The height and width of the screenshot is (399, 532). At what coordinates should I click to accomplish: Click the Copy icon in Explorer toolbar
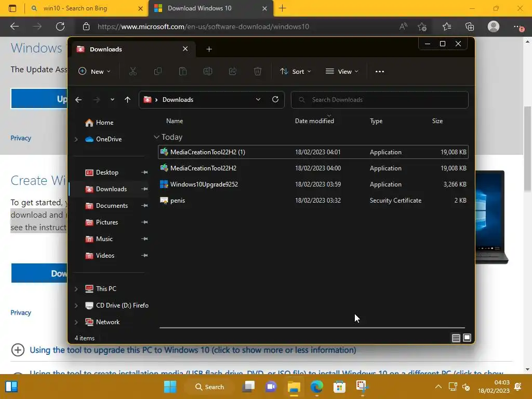[158, 71]
